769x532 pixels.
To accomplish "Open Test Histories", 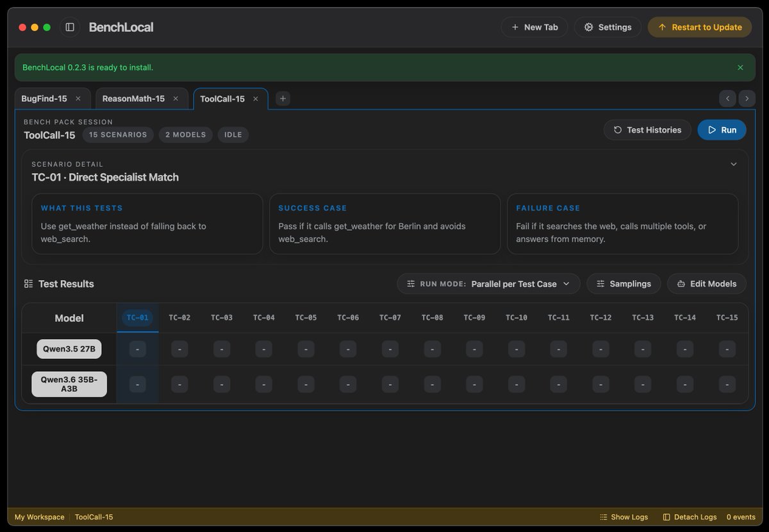I will pyautogui.click(x=647, y=129).
